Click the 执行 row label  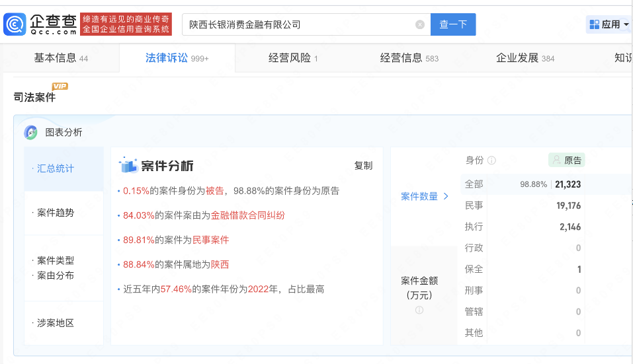[x=474, y=227]
